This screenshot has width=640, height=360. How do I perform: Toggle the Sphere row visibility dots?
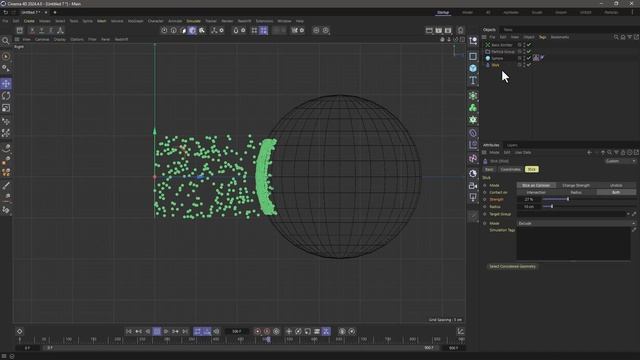point(524,58)
